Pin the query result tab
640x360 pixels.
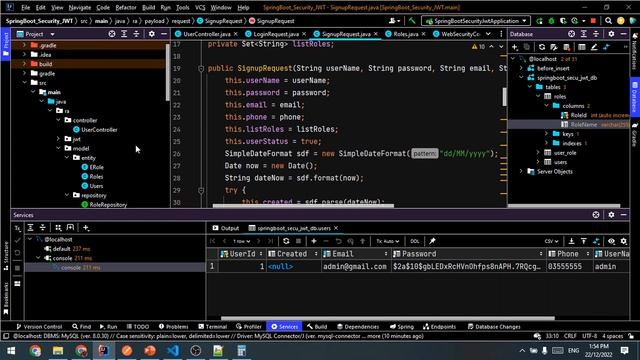(x=432, y=241)
